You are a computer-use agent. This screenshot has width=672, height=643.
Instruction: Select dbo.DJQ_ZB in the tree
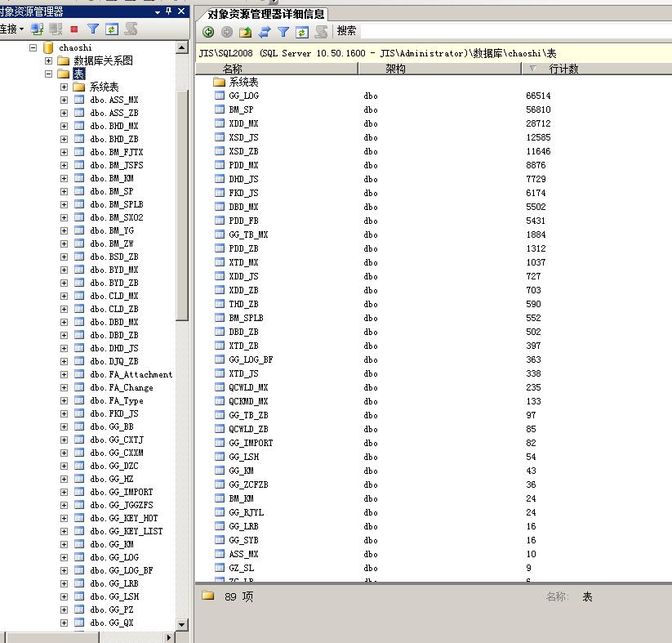[114, 361]
